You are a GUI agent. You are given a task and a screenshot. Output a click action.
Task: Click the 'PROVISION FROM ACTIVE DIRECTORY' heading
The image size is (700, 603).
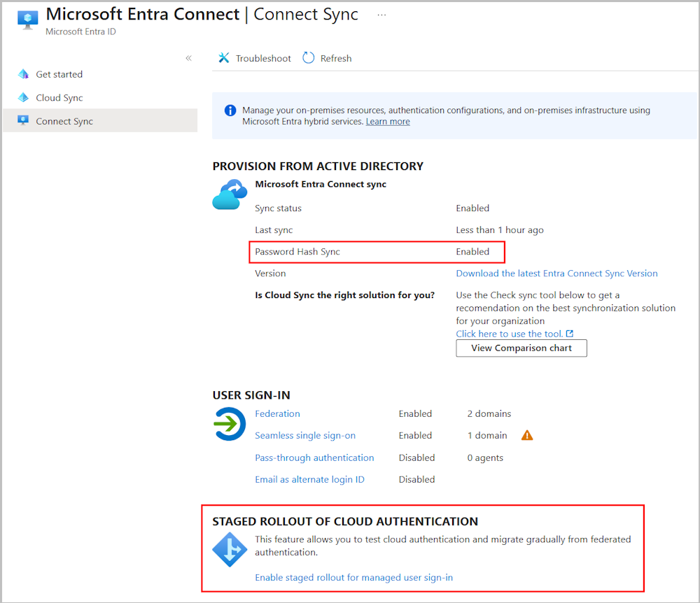click(x=318, y=166)
